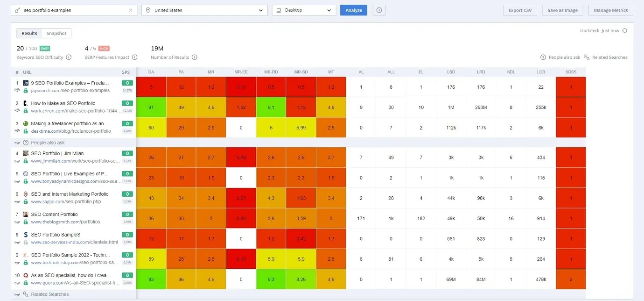
Task: Switch to the Snapshot tab
Action: coord(56,33)
